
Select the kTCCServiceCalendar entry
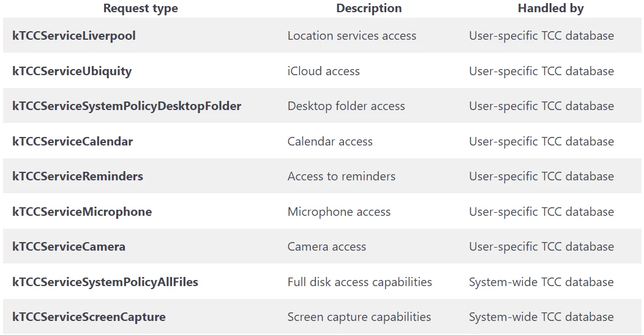pyautogui.click(x=73, y=141)
